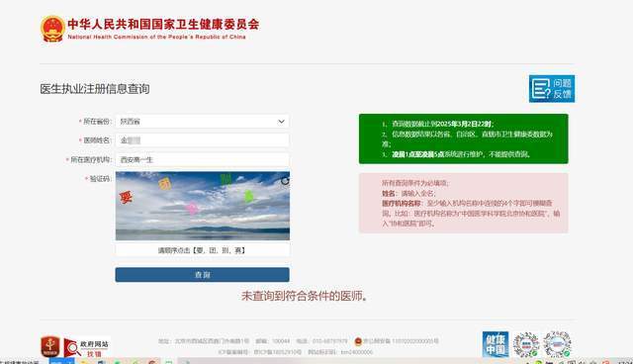Refresh the captcha image
The image size is (633, 364).
[285, 181]
